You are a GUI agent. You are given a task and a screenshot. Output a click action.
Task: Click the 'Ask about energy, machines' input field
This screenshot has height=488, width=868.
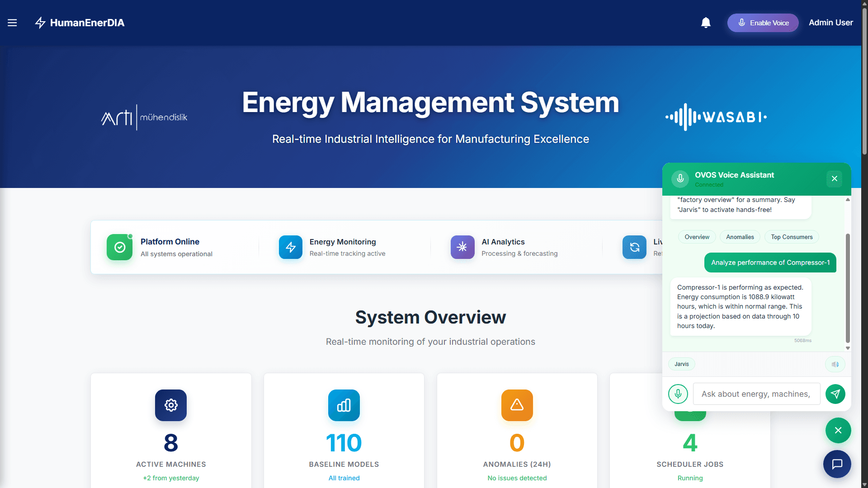click(756, 394)
